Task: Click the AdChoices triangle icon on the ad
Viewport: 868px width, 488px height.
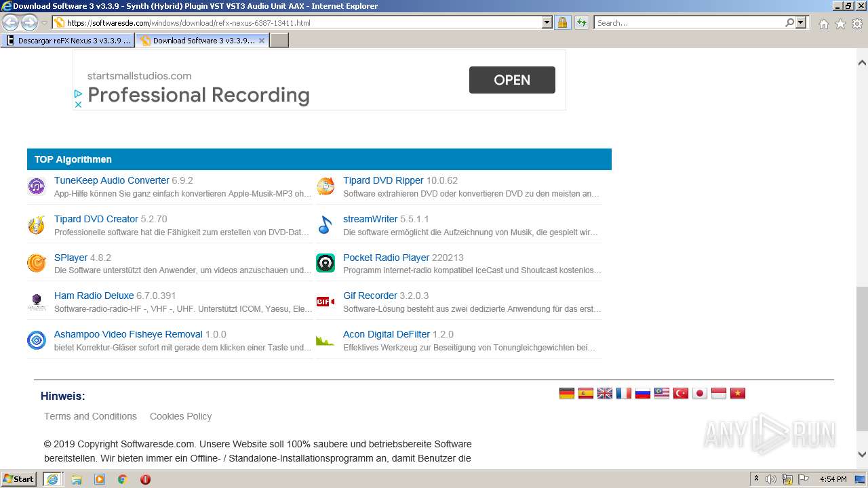Action: [78, 94]
